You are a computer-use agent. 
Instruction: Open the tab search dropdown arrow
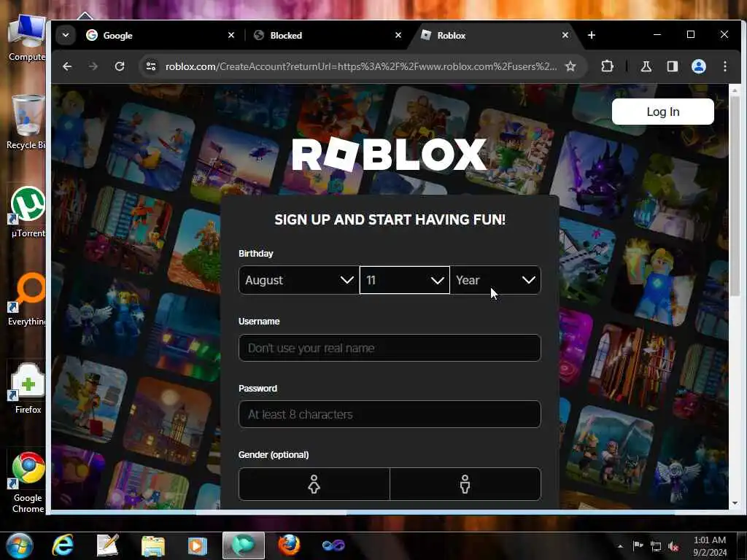coord(66,35)
